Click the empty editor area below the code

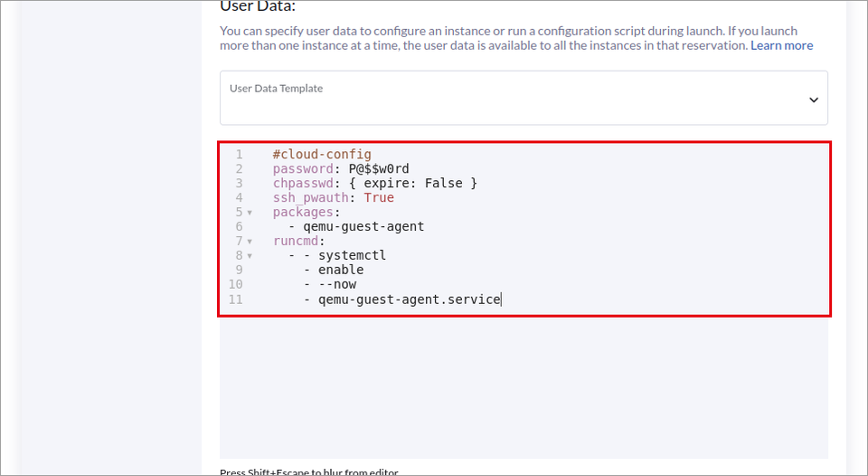pos(524,388)
